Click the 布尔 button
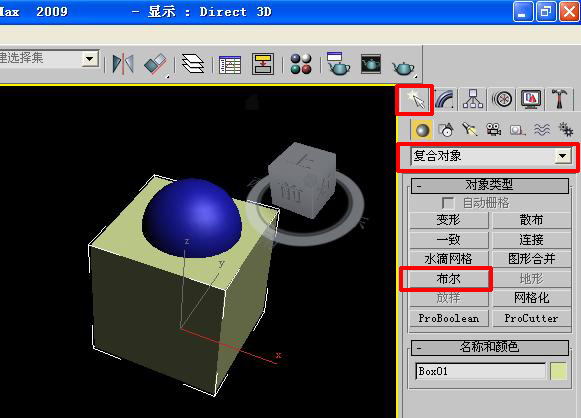The width and height of the screenshot is (581, 418). (449, 278)
